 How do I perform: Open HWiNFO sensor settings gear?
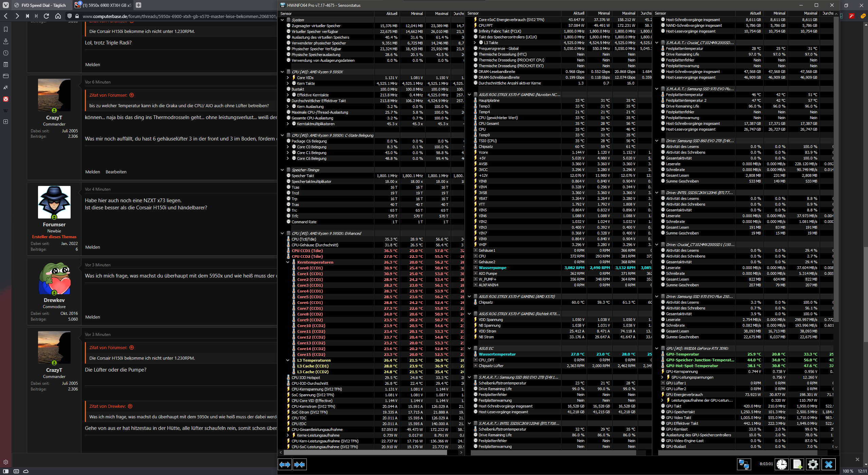coord(813,464)
